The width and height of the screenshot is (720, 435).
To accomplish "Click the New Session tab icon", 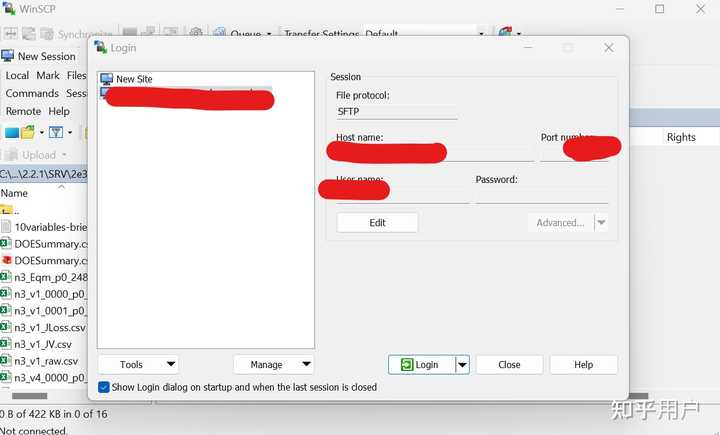I will tap(8, 56).
